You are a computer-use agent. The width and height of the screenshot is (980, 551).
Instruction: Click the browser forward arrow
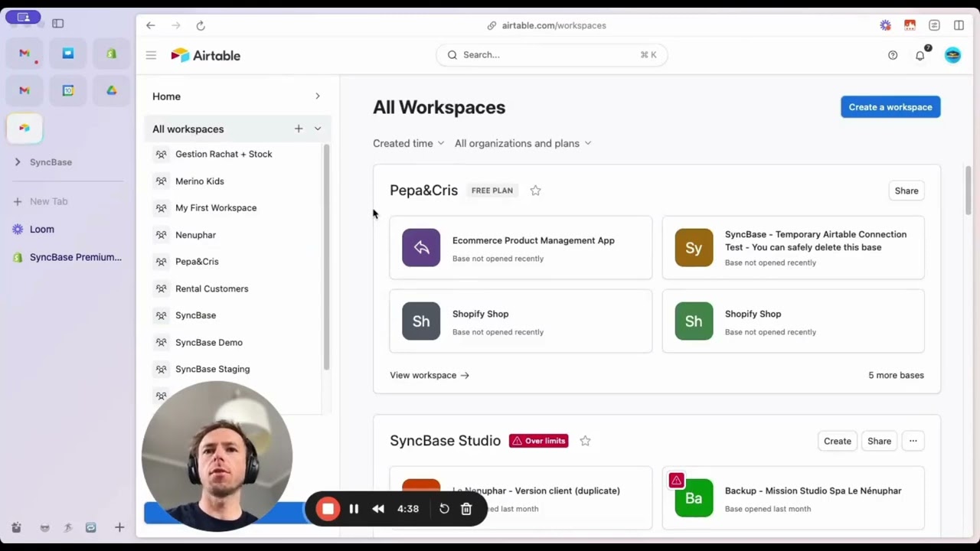(x=175, y=25)
